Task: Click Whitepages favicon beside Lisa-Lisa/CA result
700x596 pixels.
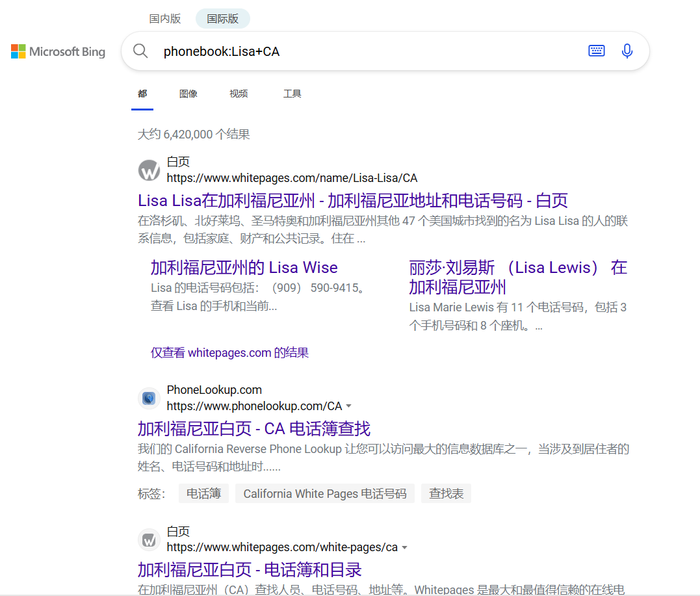Action: [149, 170]
